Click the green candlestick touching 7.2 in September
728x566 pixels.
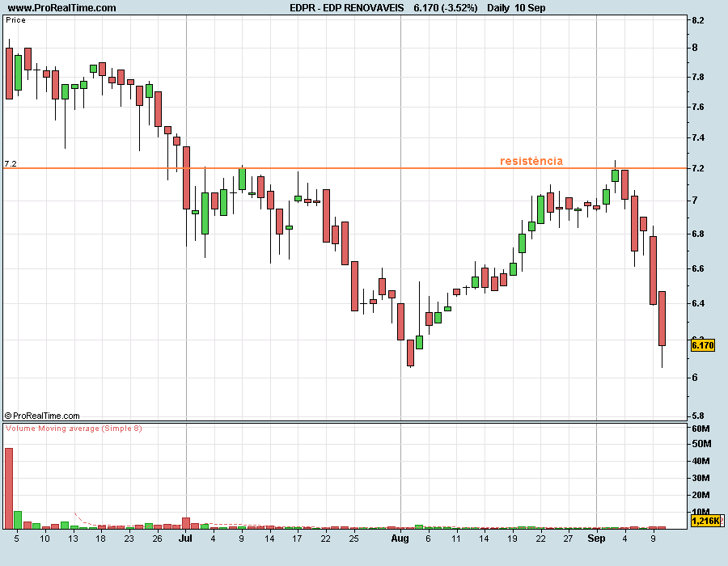pyautogui.click(x=616, y=175)
